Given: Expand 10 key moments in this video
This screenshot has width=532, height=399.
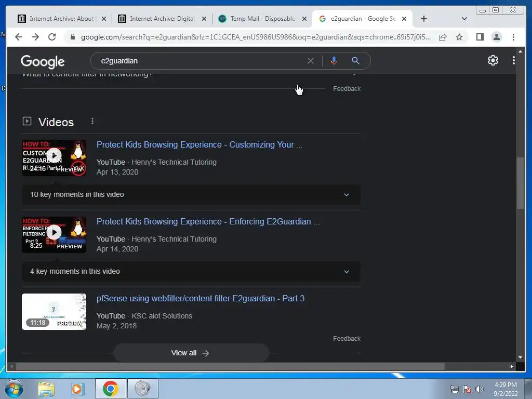Looking at the screenshot, I should pos(191,194).
